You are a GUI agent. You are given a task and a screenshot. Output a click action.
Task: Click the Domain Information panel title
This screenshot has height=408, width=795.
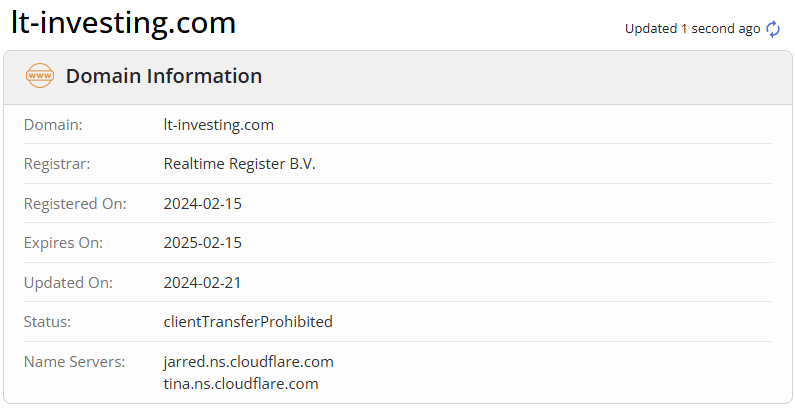[x=164, y=76]
